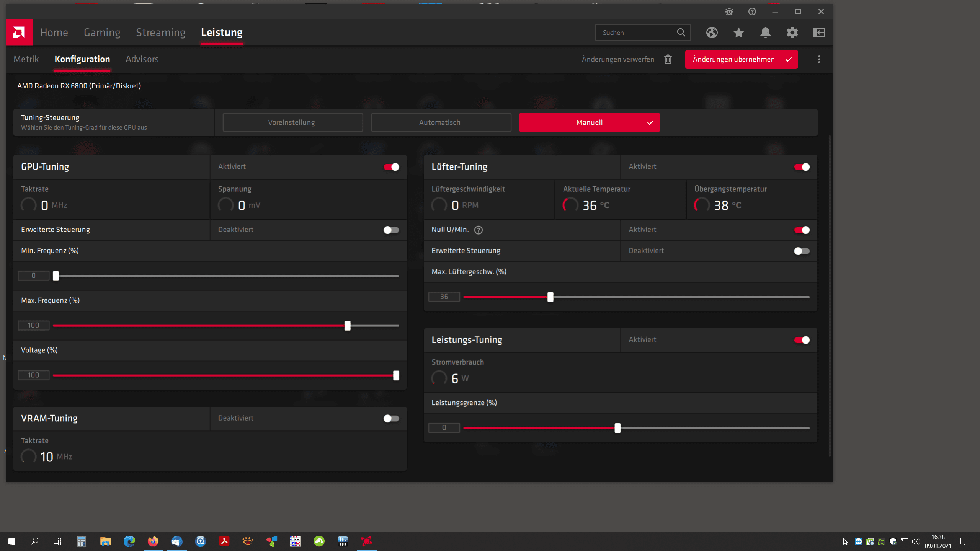Screen dimensions: 980x551
Task: Select Automatisch tuning mode
Action: tap(441, 122)
